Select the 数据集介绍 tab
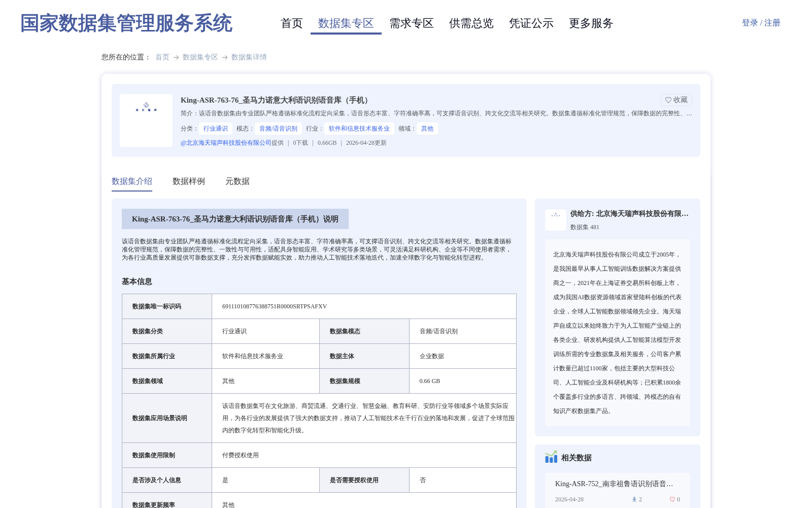Image resolution: width=812 pixels, height=508 pixels. click(132, 181)
